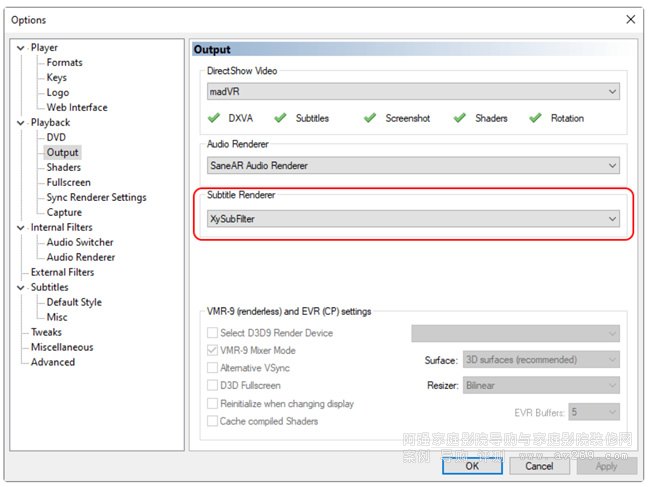Select the Advanced options item
The width and height of the screenshot is (650, 487).
click(x=52, y=363)
